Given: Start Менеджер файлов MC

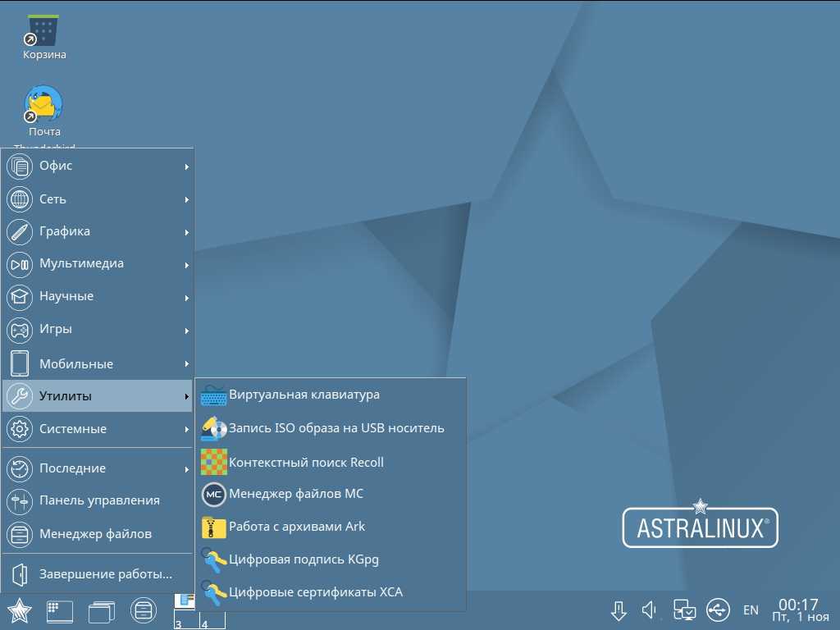Looking at the screenshot, I should click(295, 494).
